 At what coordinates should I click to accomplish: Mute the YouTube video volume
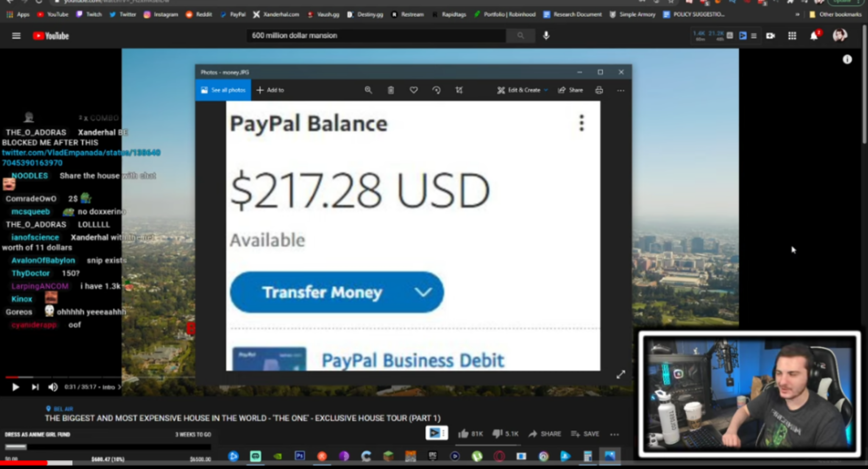tap(53, 387)
